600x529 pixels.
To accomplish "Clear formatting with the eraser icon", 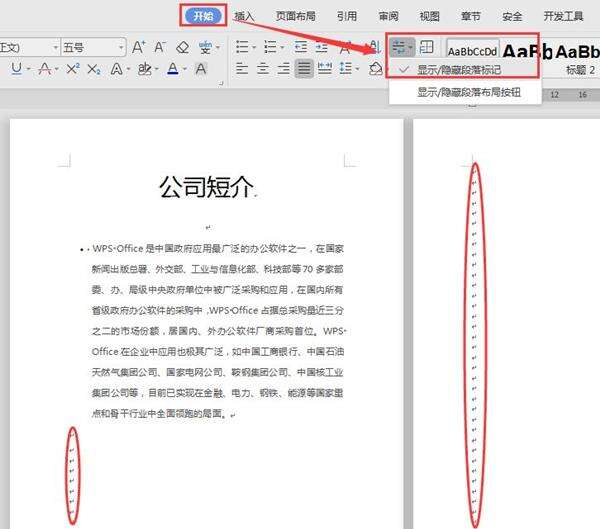I will [182, 47].
